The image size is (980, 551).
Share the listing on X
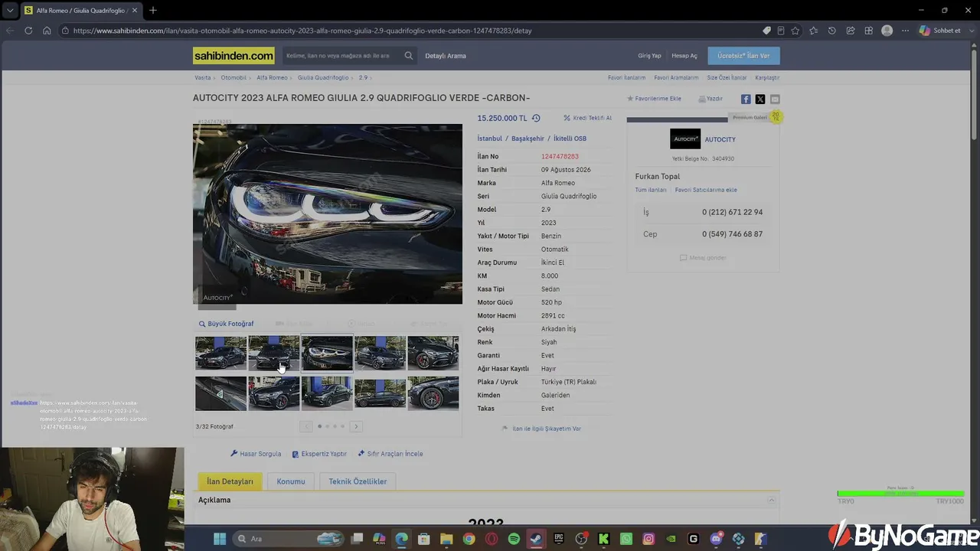(x=760, y=99)
